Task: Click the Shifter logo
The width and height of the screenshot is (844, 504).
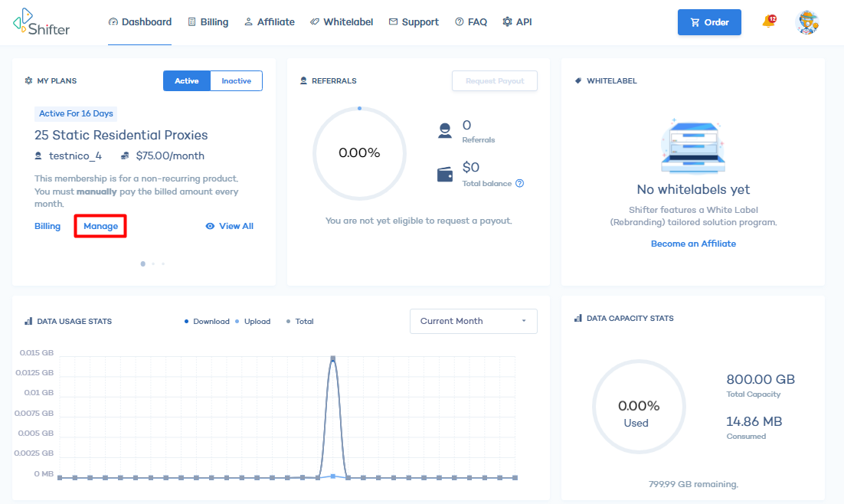Action: click(x=41, y=22)
